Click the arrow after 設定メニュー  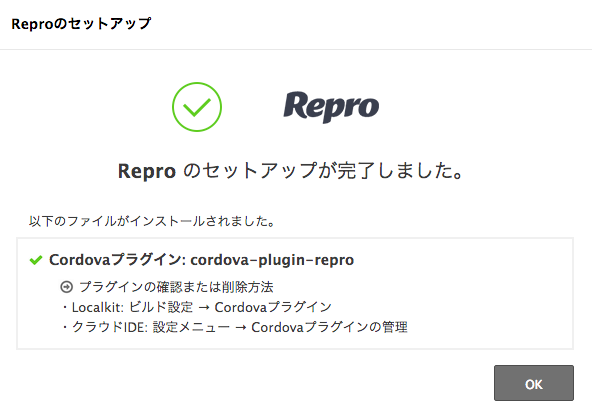(241, 327)
